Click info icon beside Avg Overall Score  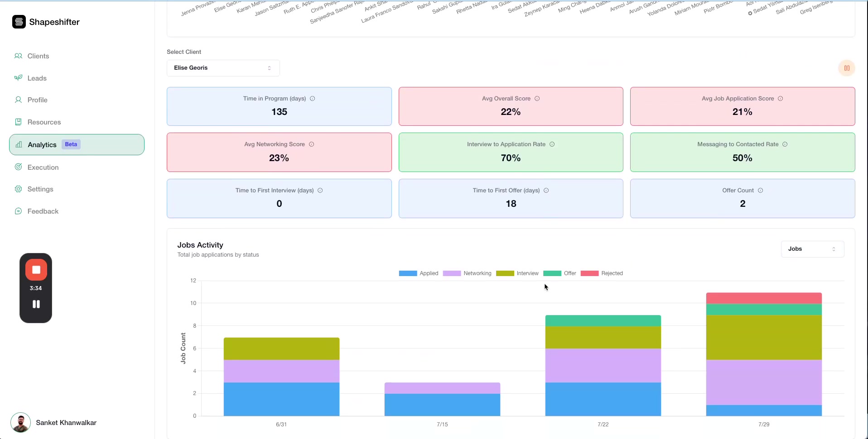[537, 99]
